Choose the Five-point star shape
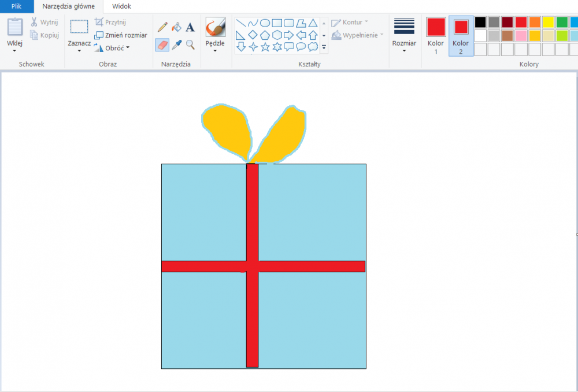Screen dimensions: 578x392 tap(265, 47)
